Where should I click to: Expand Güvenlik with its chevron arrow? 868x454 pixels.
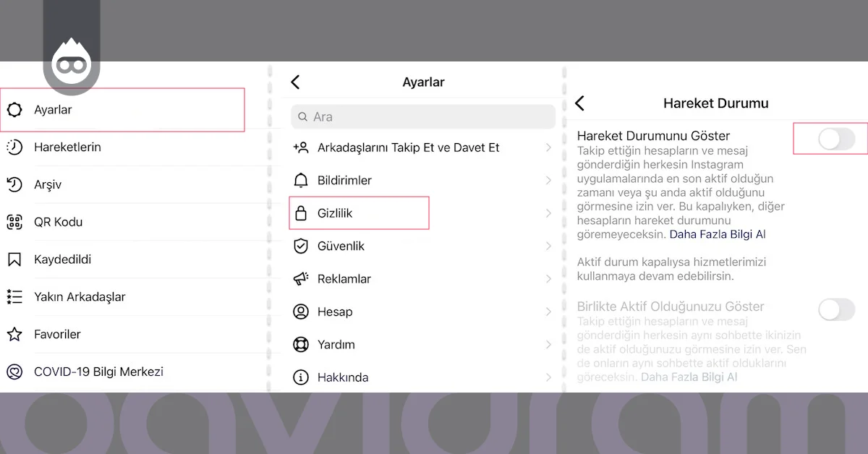tap(548, 247)
